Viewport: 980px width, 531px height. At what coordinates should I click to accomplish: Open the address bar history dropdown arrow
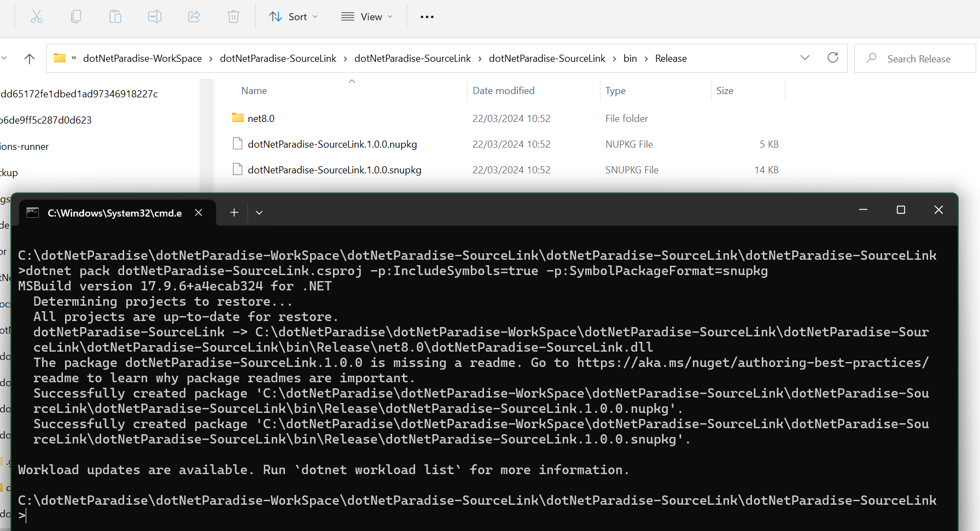click(x=805, y=58)
